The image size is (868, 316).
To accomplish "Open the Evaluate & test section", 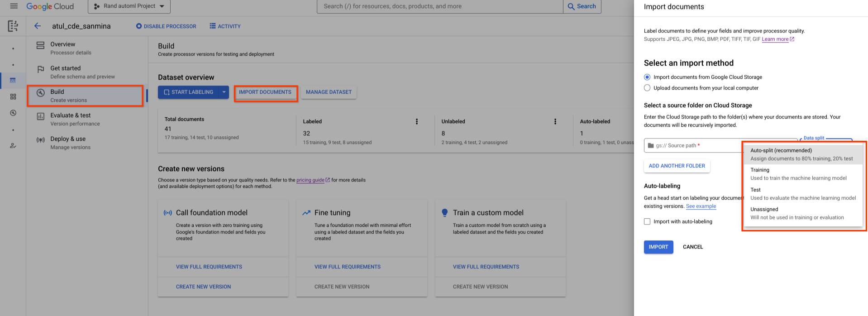I will pos(71,119).
